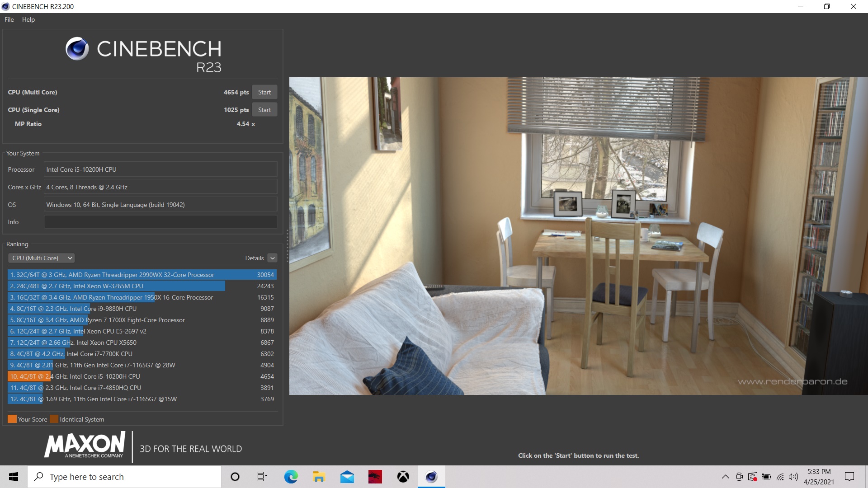Open the CPU (Multi Core) ranking dropdown
The image size is (868, 488).
41,258
